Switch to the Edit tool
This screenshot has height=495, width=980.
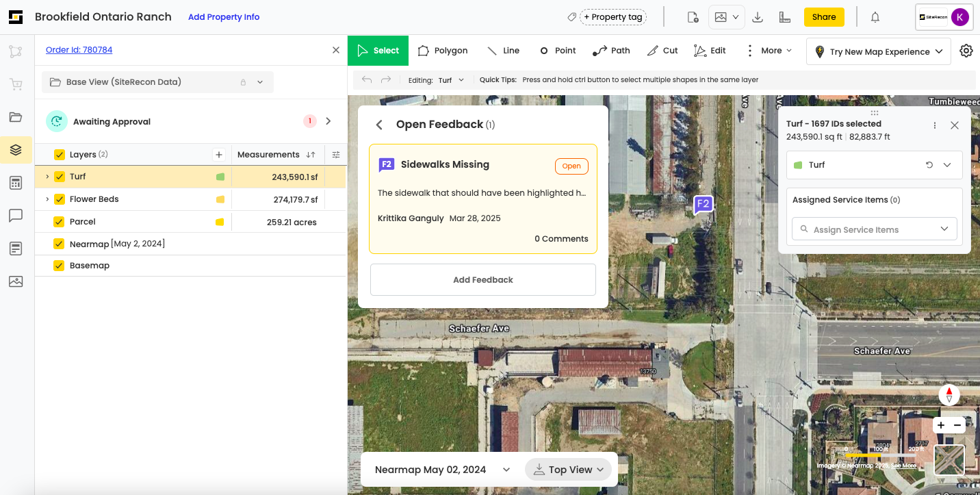[x=710, y=51]
